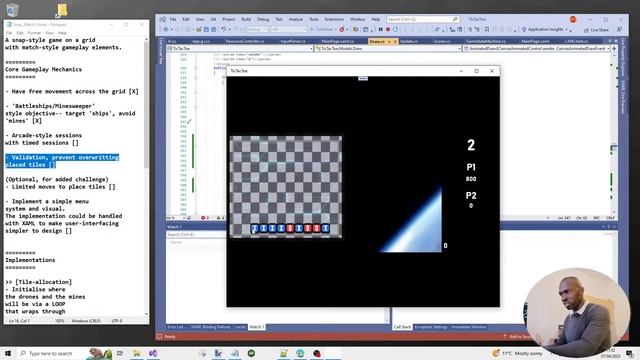
Task: Click the Watch 1 search field
Action: (196, 235)
